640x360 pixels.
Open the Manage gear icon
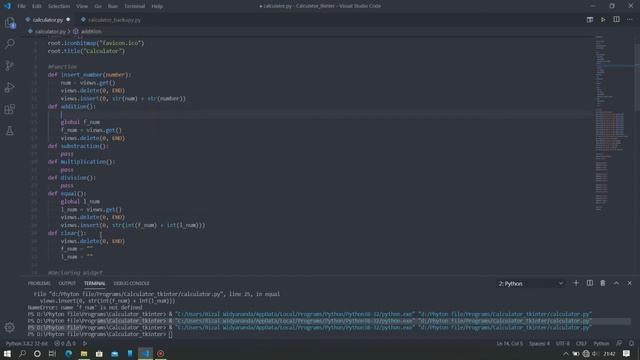coord(10,327)
